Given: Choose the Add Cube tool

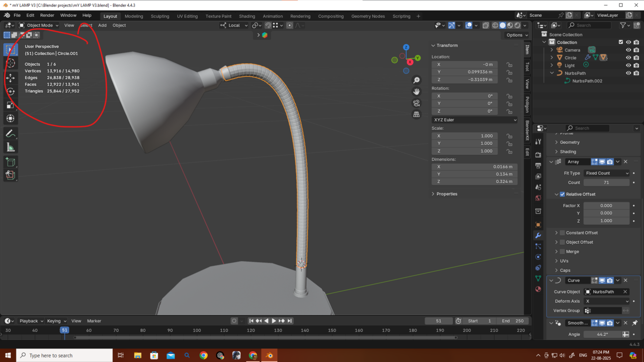Looking at the screenshot, I should [x=10, y=162].
